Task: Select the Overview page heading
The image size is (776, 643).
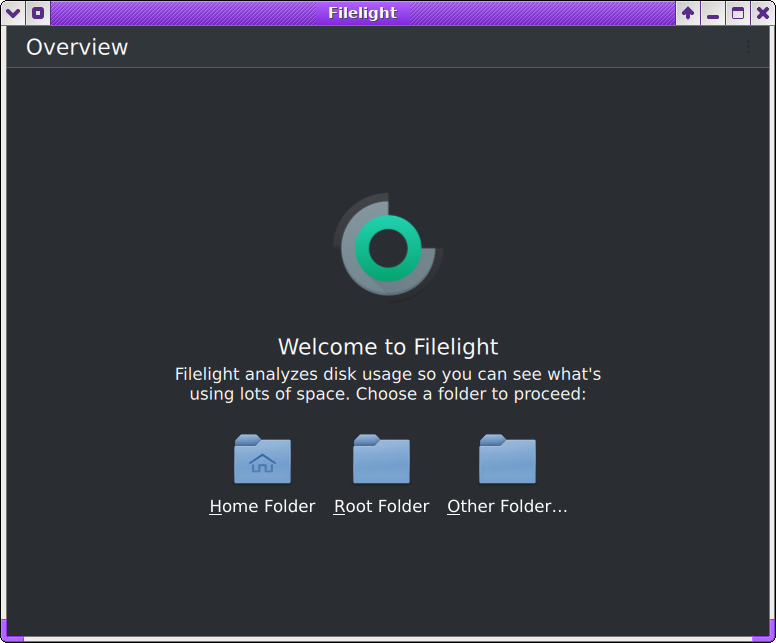Action: 77,48
